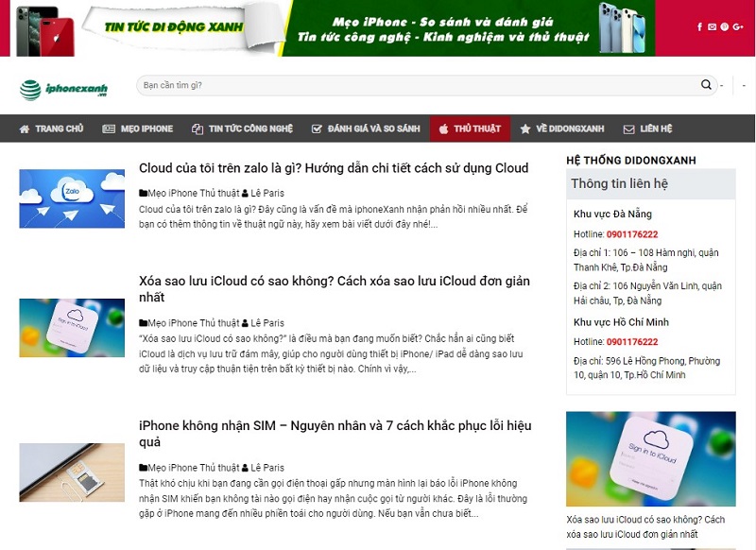Open the large Sign in to iCloud sidebar image
The height and width of the screenshot is (550, 756).
651,459
